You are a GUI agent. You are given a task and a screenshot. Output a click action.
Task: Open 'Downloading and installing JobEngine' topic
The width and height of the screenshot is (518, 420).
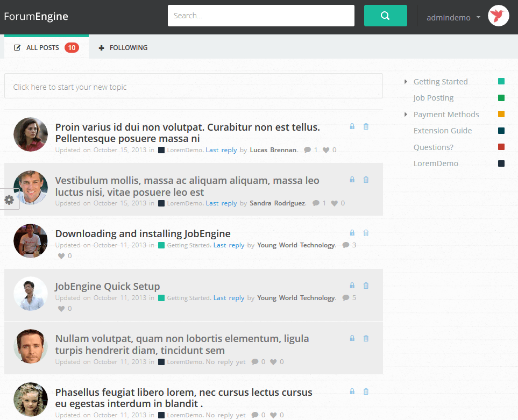tap(143, 233)
